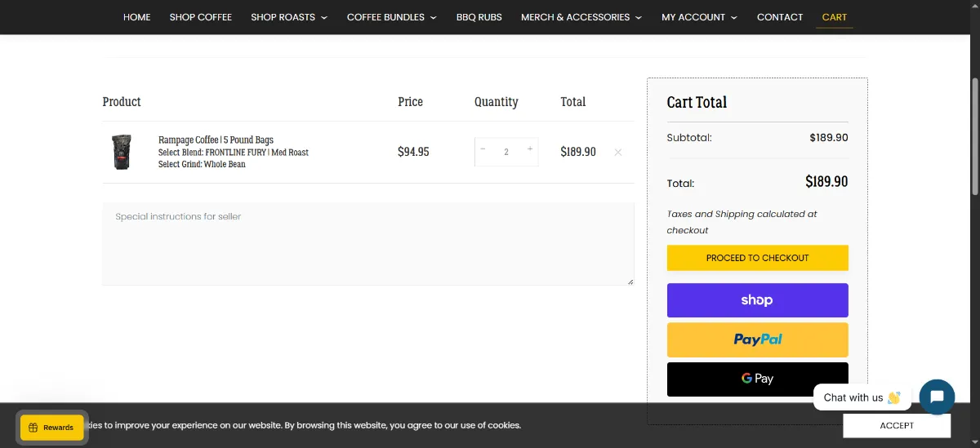Decrease quantity with the minus button
Screen dimensions: 980x448
483,149
